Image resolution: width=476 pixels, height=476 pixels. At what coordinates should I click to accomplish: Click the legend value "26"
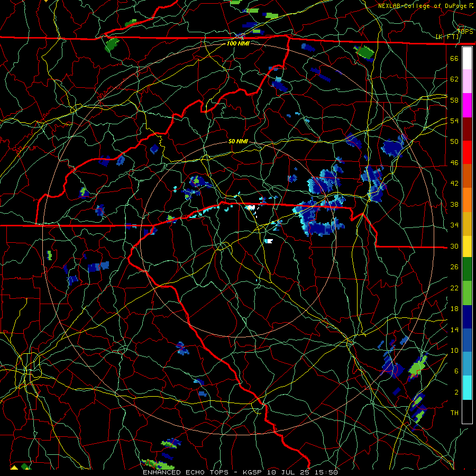(x=454, y=267)
